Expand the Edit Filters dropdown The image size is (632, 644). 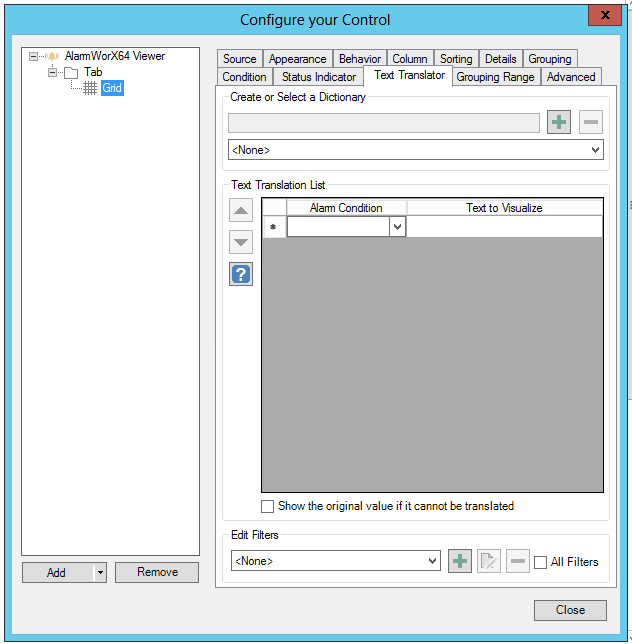pyautogui.click(x=432, y=562)
